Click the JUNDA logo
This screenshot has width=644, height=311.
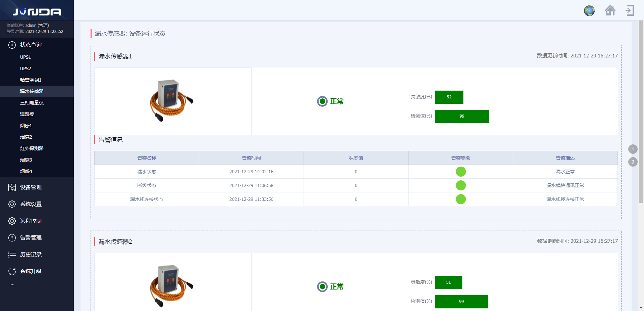point(37,12)
